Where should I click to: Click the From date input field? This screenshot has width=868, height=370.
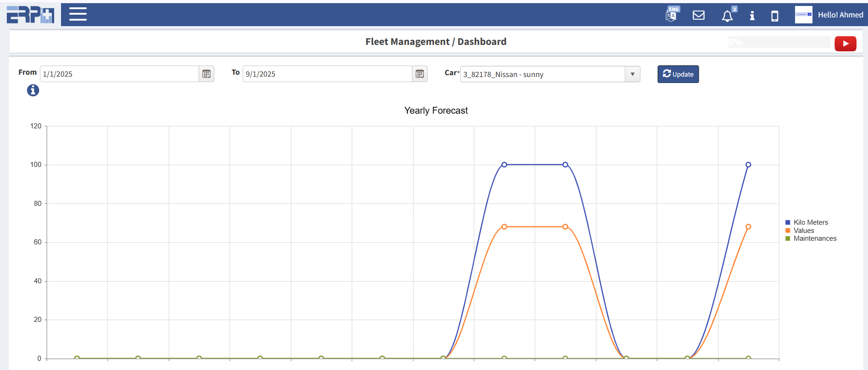[x=119, y=74]
